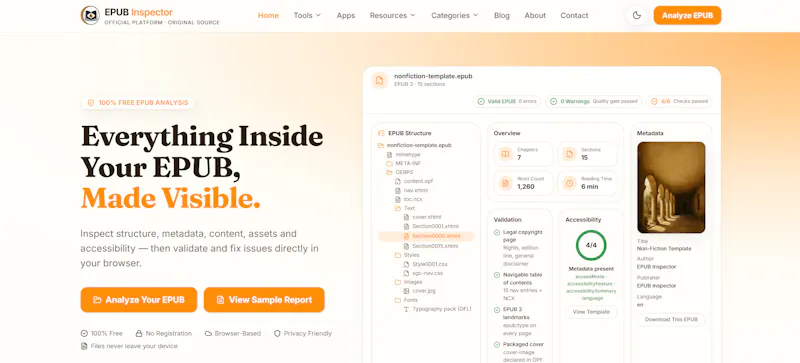
Task: Click the nonfiction-template.epub header file icon
Action: (380, 80)
